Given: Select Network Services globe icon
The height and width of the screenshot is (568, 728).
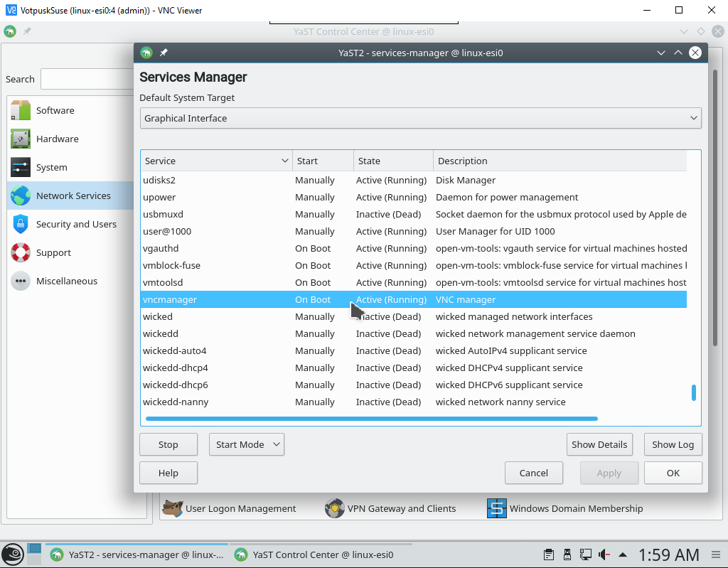Looking at the screenshot, I should click(x=21, y=195).
